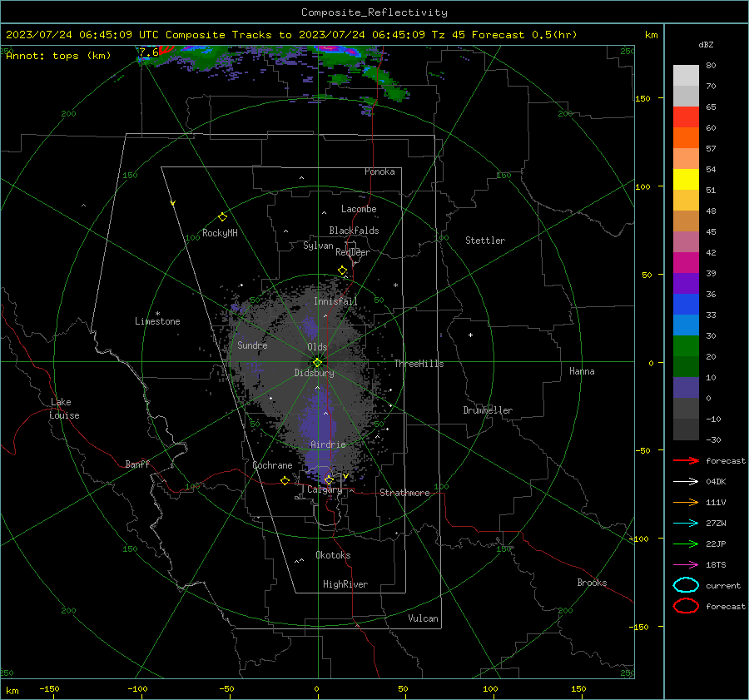Viewport: 749px width, 700px height.
Task: Click the Innisfail town label
Action: point(335,301)
